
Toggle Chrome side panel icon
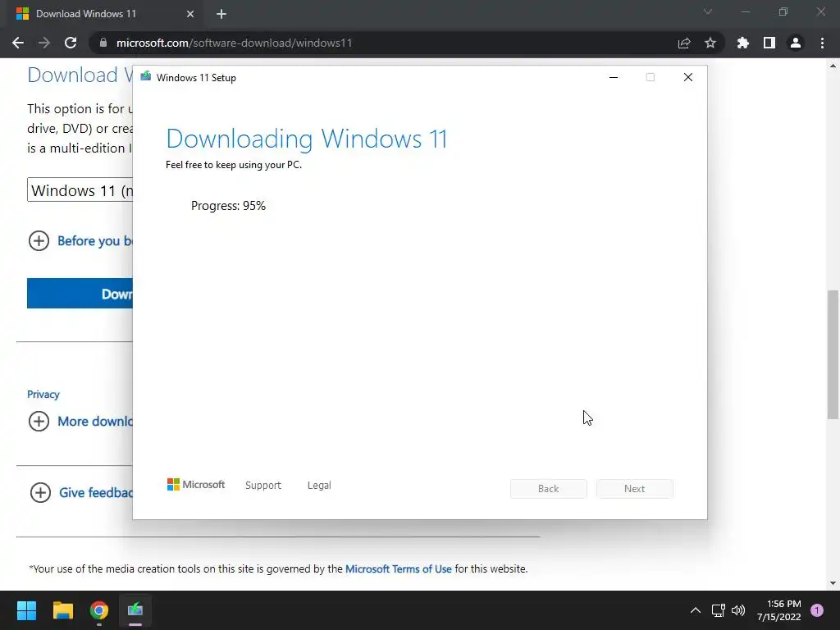(x=769, y=43)
